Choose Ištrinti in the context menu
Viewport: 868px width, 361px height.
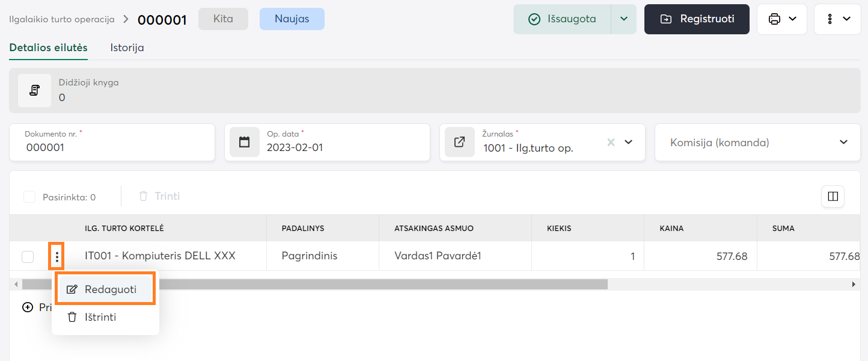click(x=100, y=317)
